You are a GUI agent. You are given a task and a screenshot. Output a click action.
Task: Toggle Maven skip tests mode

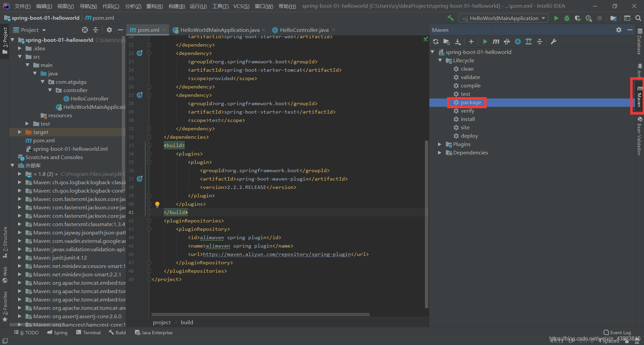tap(518, 42)
